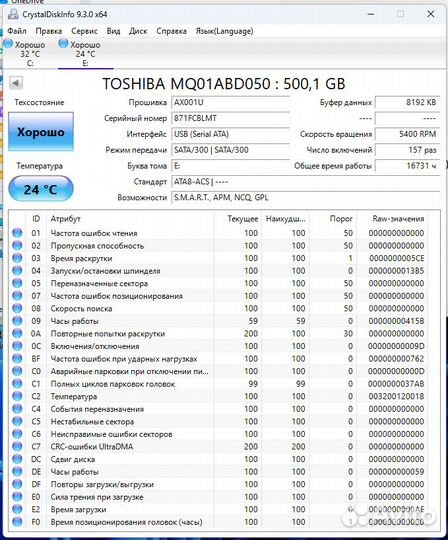Open the Диск menu

tap(138, 31)
